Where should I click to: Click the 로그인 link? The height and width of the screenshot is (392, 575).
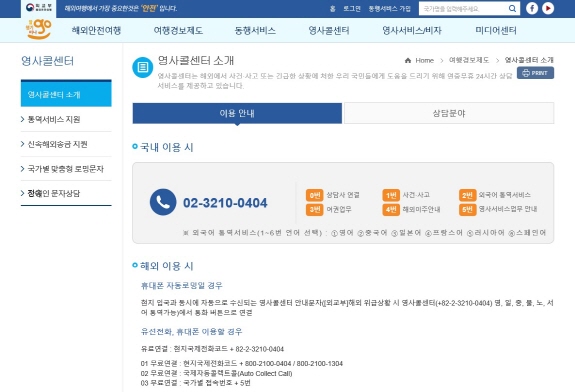[x=352, y=8]
